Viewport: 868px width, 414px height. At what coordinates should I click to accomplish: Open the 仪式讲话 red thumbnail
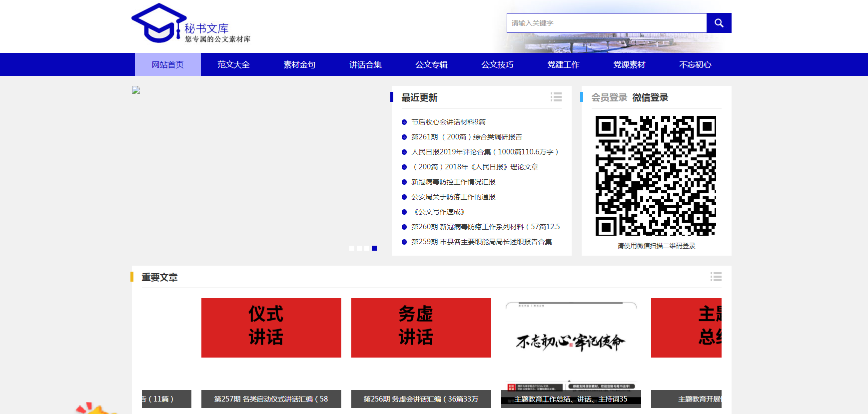[271, 328]
